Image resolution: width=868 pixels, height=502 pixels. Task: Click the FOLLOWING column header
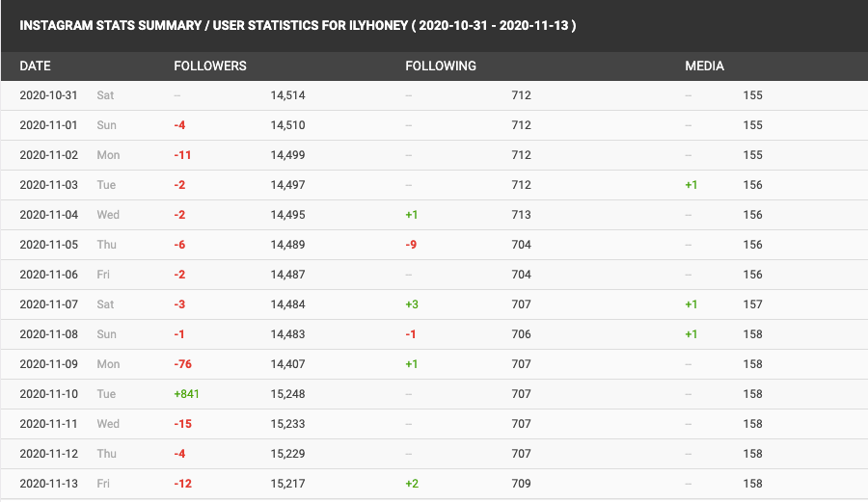(440, 66)
